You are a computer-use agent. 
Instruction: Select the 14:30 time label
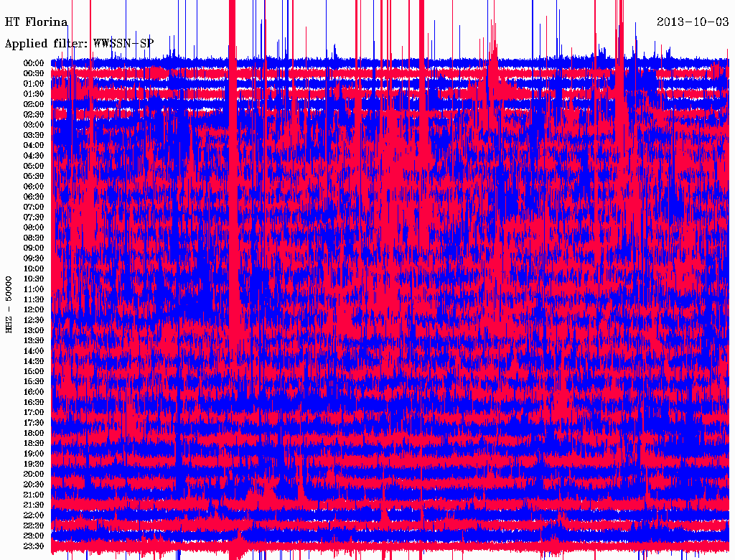tap(34, 360)
